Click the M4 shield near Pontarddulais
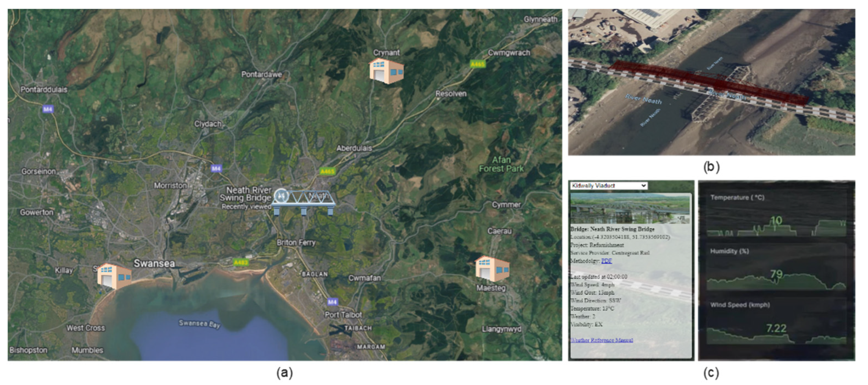Screen dimensions: 868x385 [x=48, y=109]
